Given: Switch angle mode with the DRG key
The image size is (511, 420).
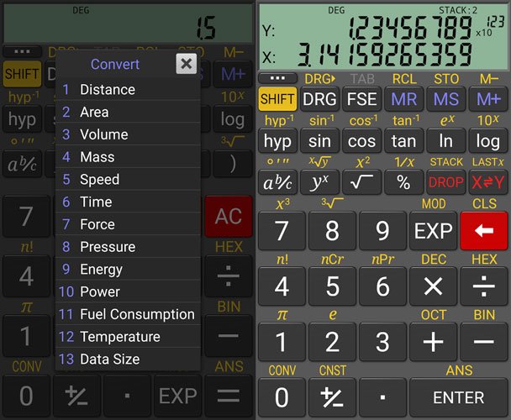Looking at the screenshot, I should coord(319,99).
